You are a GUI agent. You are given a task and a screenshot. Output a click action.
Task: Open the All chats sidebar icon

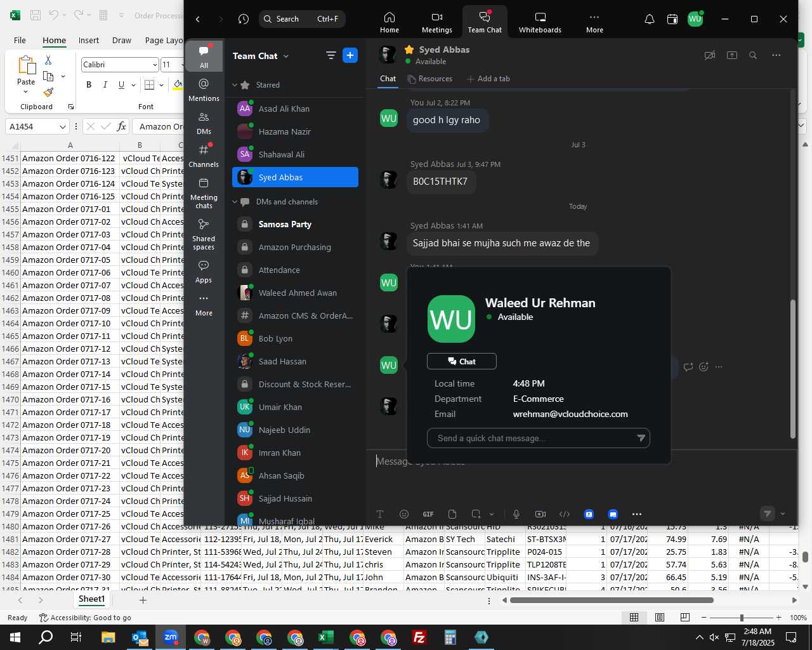(x=204, y=56)
